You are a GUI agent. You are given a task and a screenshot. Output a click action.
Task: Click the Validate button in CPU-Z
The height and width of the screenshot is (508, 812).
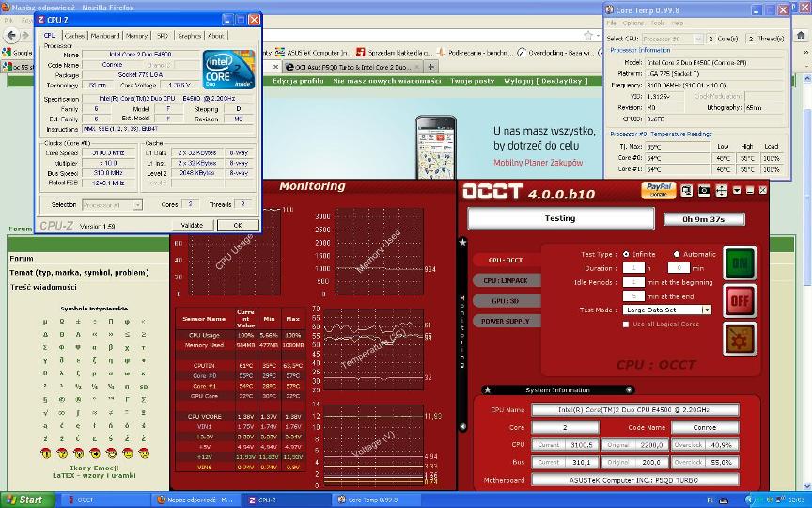pos(192,225)
